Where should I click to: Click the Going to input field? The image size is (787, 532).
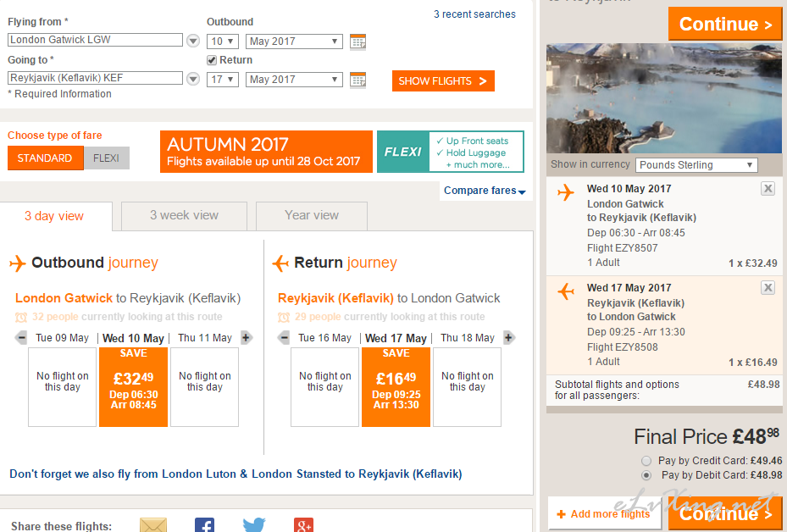(96, 78)
